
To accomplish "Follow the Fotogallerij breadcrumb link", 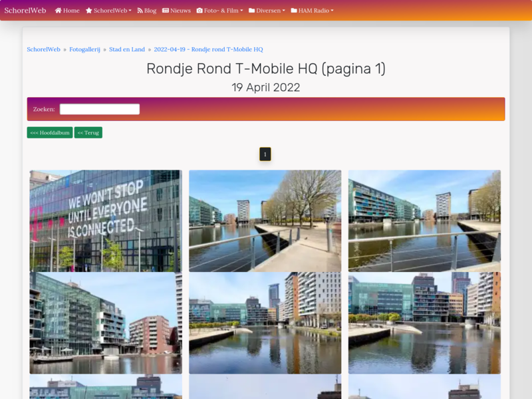I will pyautogui.click(x=85, y=49).
